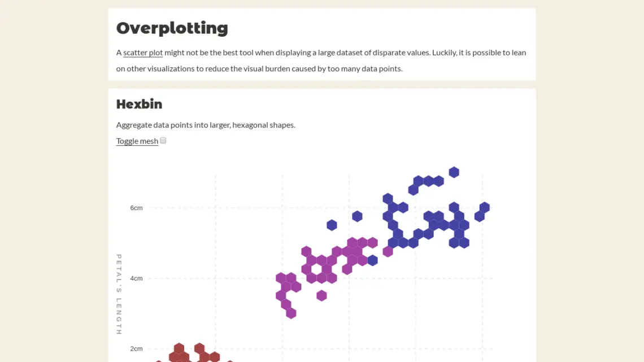
Task: Click the lowest purple hexagon below the cluster
Action: click(291, 312)
